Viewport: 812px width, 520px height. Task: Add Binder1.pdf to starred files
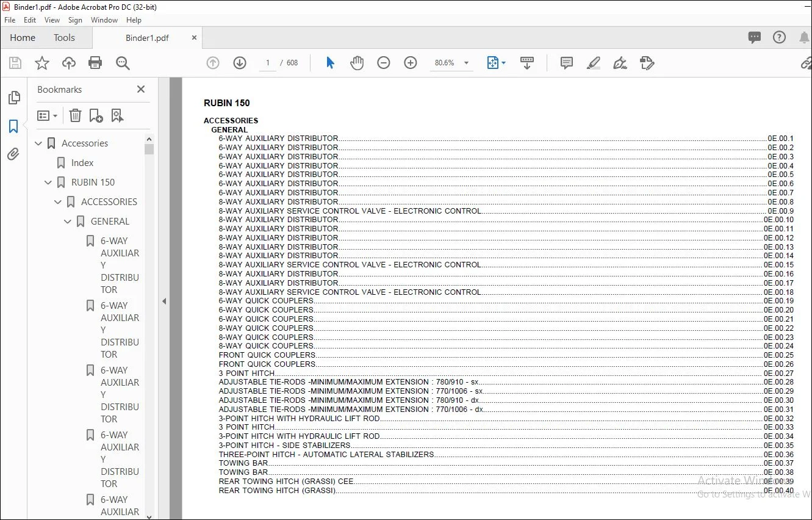(x=42, y=63)
